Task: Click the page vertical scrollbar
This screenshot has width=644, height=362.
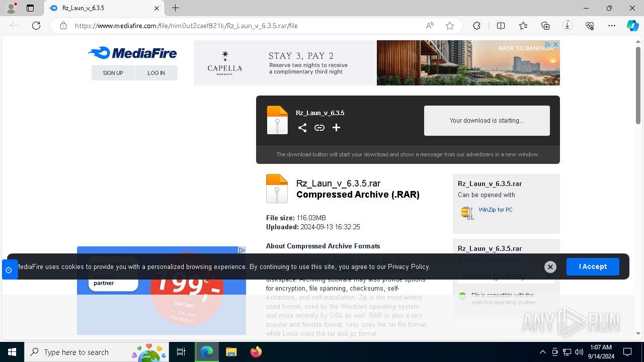Action: [638, 85]
